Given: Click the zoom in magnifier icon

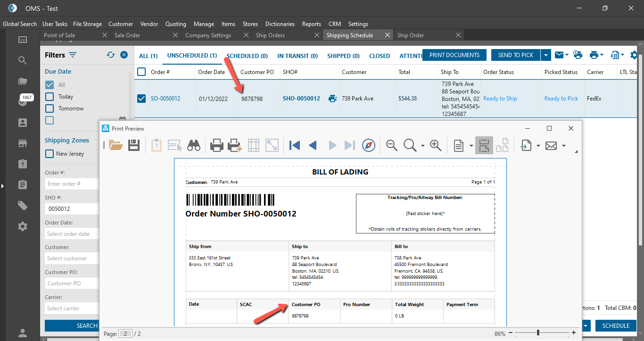Looking at the screenshot, I should tap(436, 146).
